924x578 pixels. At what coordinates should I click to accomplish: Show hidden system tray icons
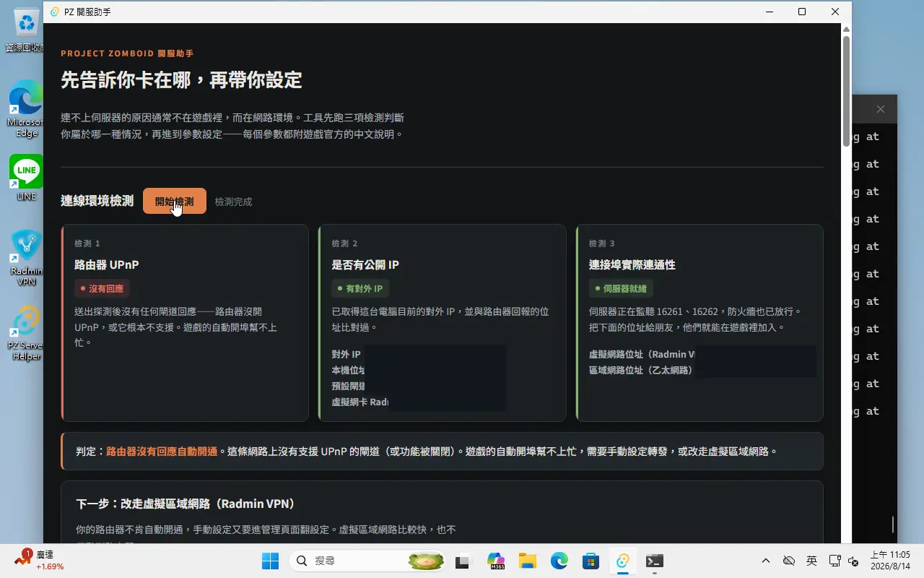pyautogui.click(x=766, y=561)
